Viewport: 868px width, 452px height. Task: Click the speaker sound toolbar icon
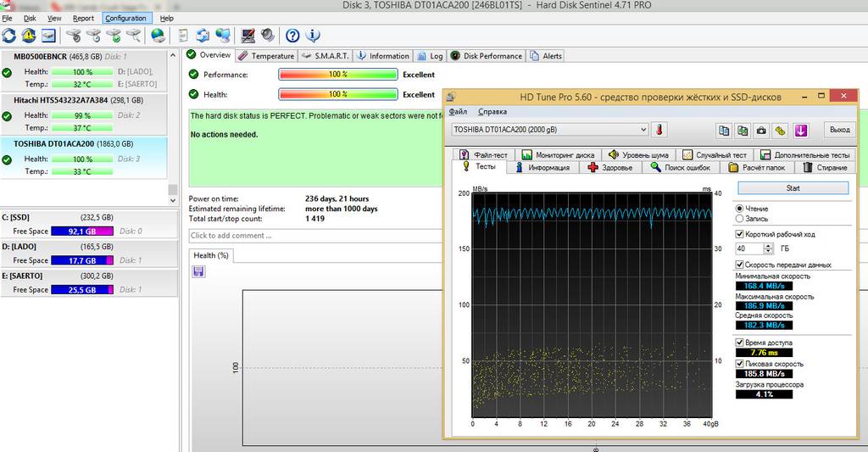pyautogui.click(x=268, y=36)
